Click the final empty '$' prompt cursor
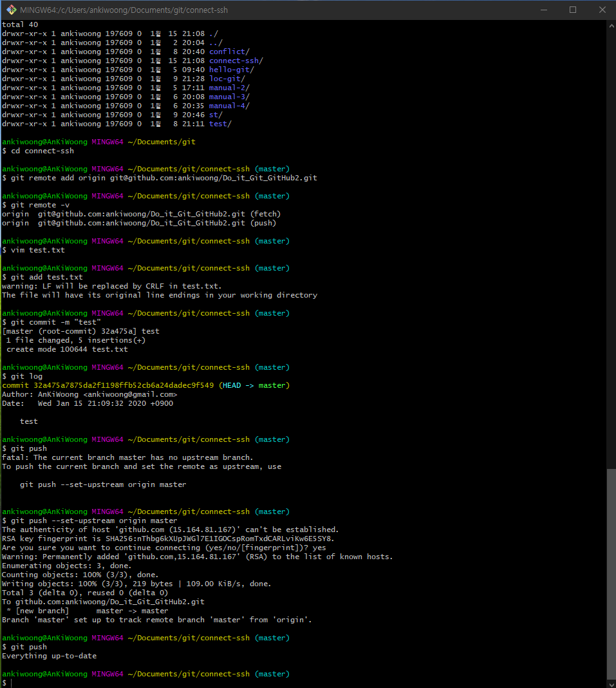Image resolution: width=616 pixels, height=688 pixels. 12,683
